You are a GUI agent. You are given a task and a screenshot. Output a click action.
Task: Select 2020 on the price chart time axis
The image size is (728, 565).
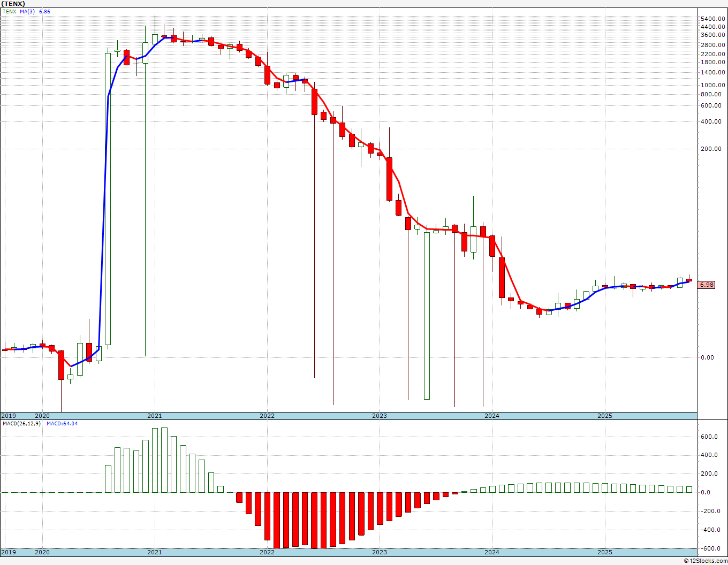pos(42,416)
